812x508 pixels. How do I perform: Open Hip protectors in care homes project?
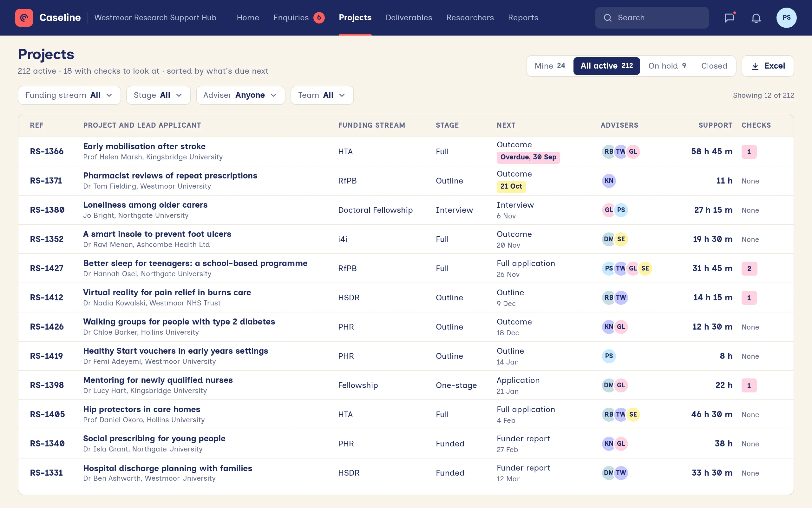(x=141, y=409)
